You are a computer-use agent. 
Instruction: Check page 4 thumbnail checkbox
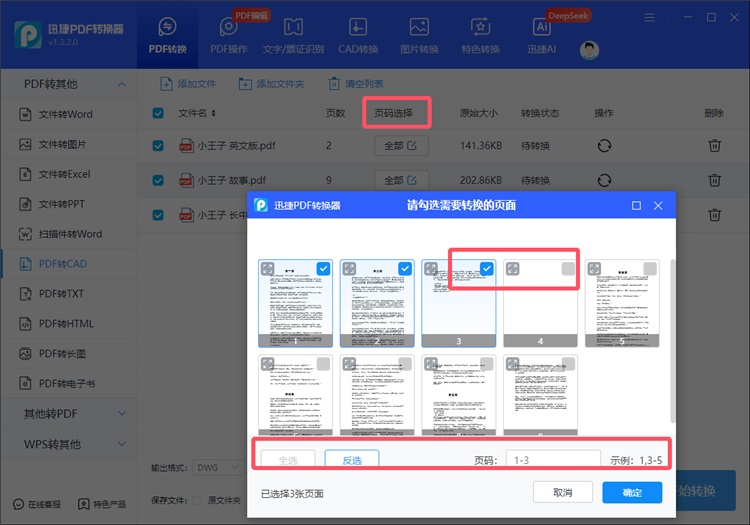(568, 269)
